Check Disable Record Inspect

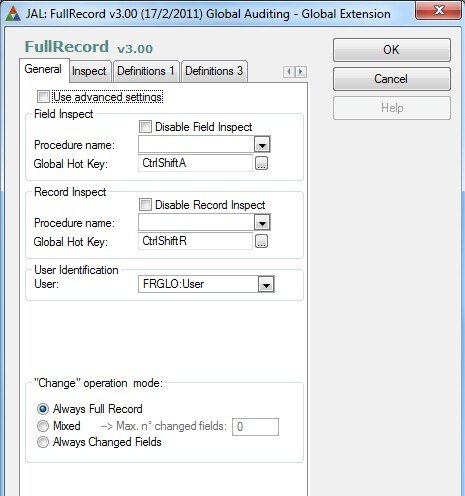click(x=145, y=205)
